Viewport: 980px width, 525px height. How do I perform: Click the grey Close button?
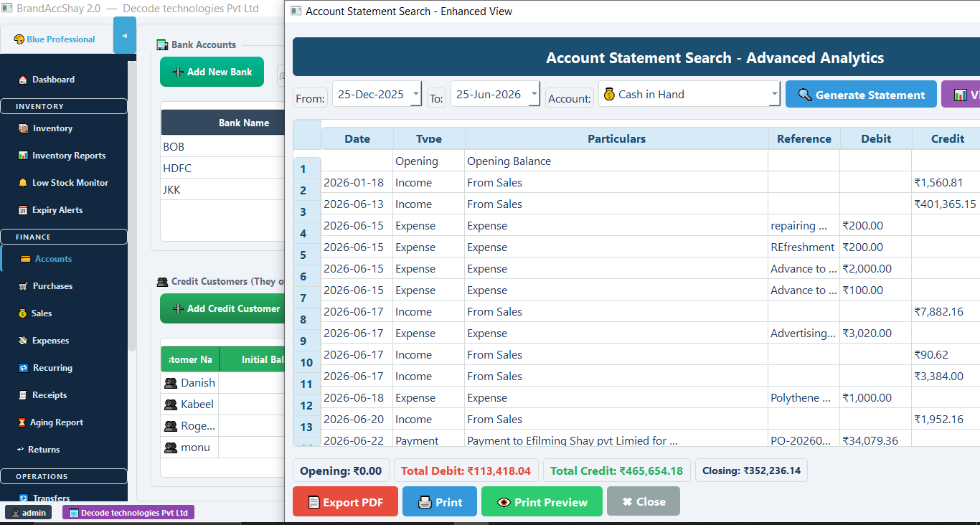643,502
